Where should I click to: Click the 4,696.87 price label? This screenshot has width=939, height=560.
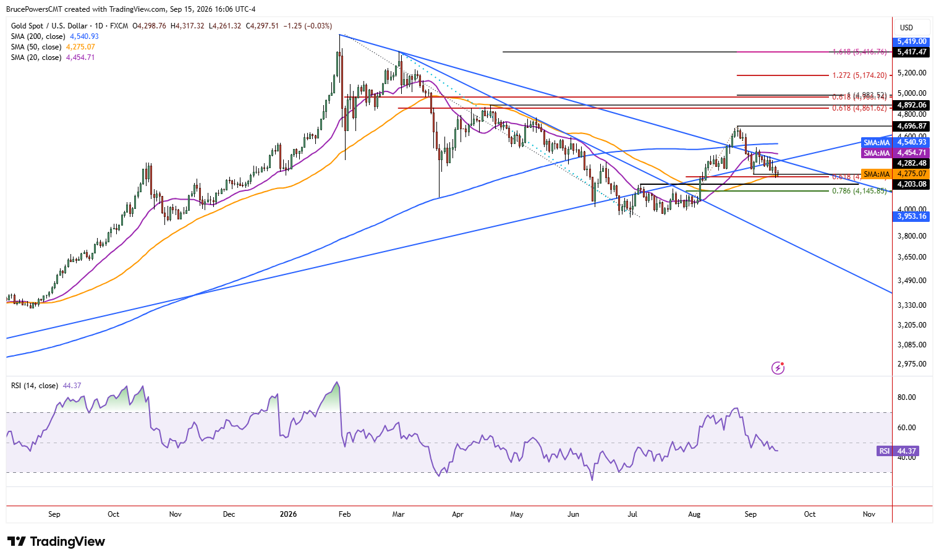pyautogui.click(x=912, y=126)
